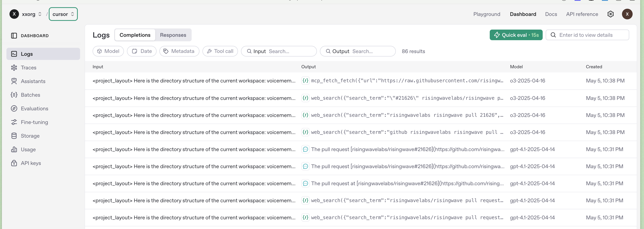
Task: Open the Metadata filter dropdown
Action: tap(179, 51)
